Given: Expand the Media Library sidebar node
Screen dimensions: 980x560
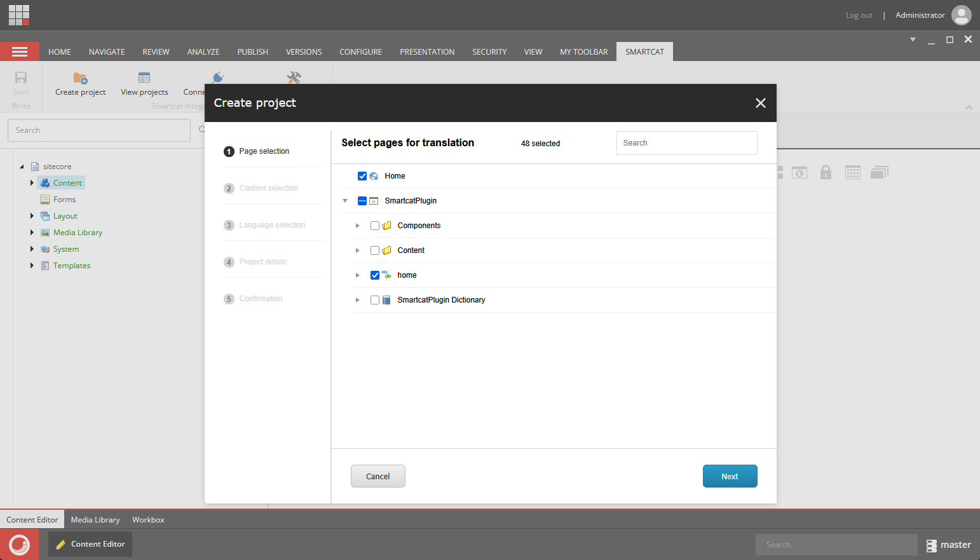Looking at the screenshot, I should pos(32,233).
